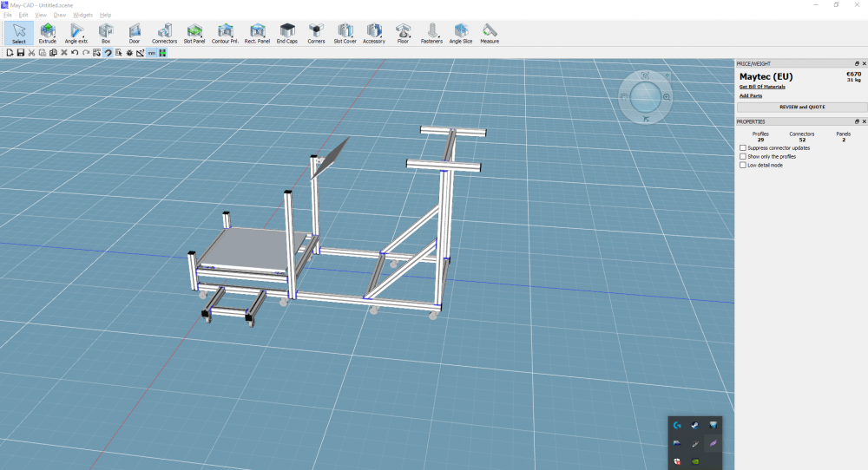Screen dimensions: 868x470
Task: Select the Extrude tool
Action: click(x=47, y=33)
